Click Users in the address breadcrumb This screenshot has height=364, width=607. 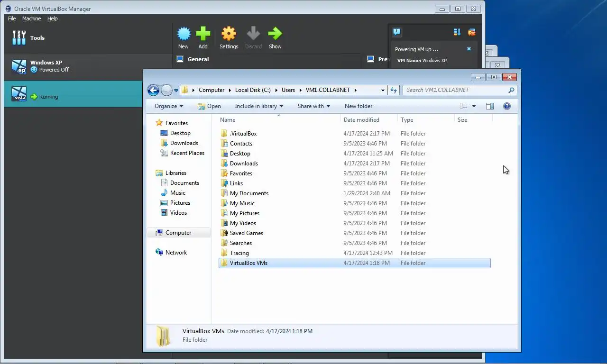288,90
